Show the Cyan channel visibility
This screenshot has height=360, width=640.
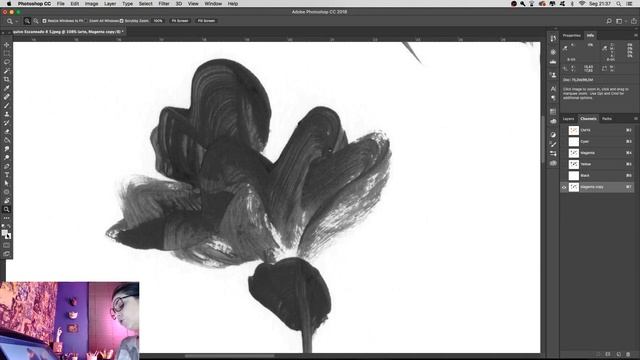(564, 142)
